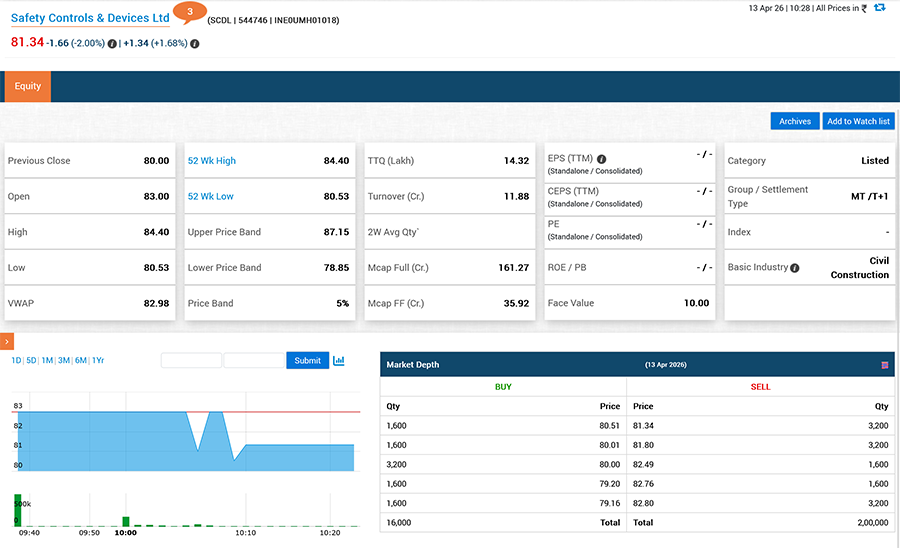900x548 pixels.
Task: Select the 1D chart range
Action: click(16, 361)
